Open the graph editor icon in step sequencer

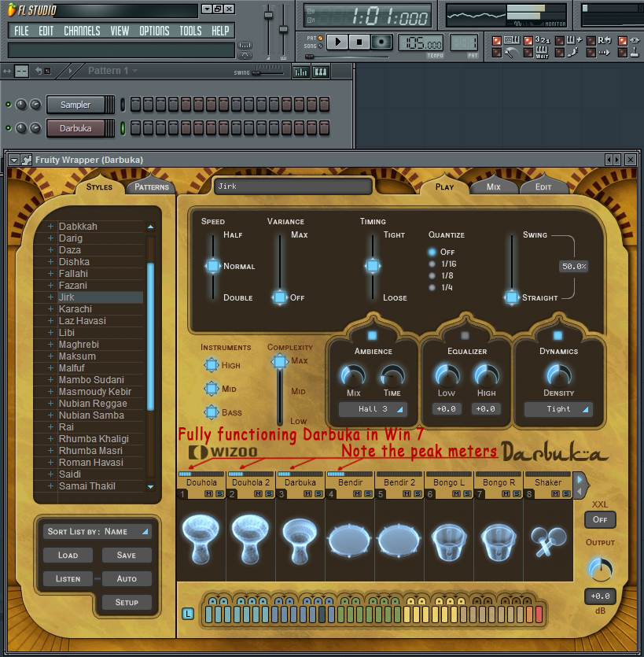300,72
